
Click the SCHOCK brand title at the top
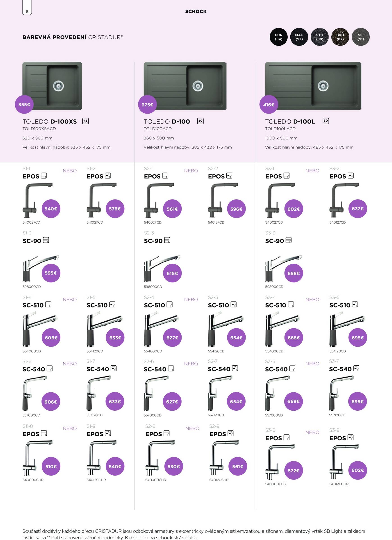(x=196, y=11)
